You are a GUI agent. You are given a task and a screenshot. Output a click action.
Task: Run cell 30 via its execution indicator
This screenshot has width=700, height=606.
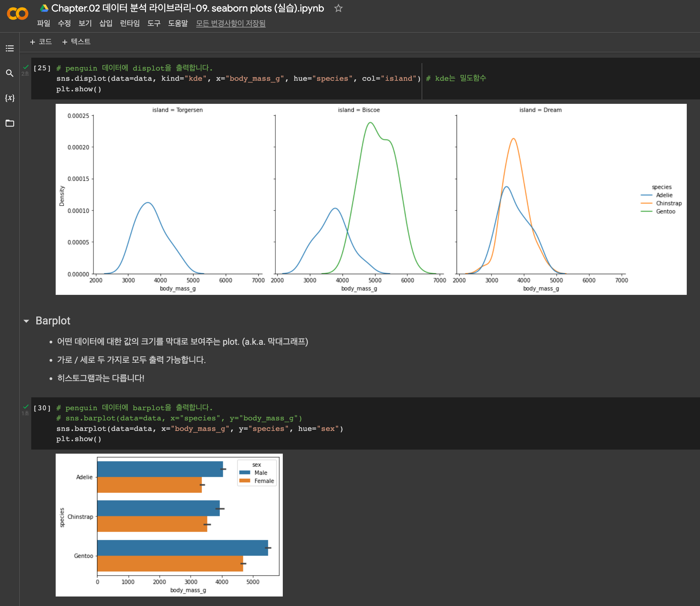pyautogui.click(x=41, y=408)
